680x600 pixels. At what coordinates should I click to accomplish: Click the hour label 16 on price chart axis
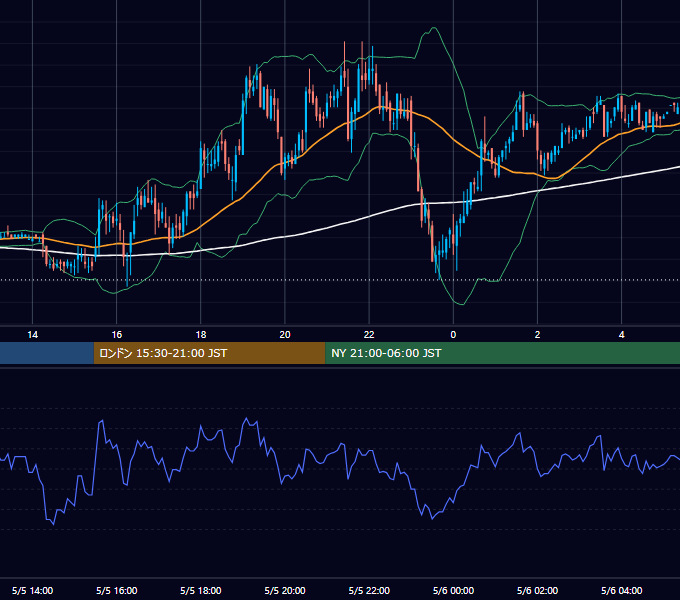(117, 335)
